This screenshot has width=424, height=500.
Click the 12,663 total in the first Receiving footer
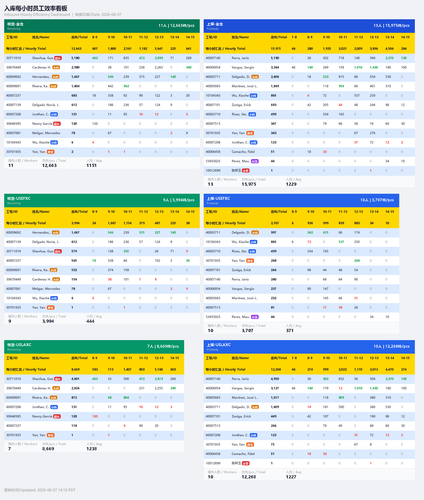click(x=49, y=165)
